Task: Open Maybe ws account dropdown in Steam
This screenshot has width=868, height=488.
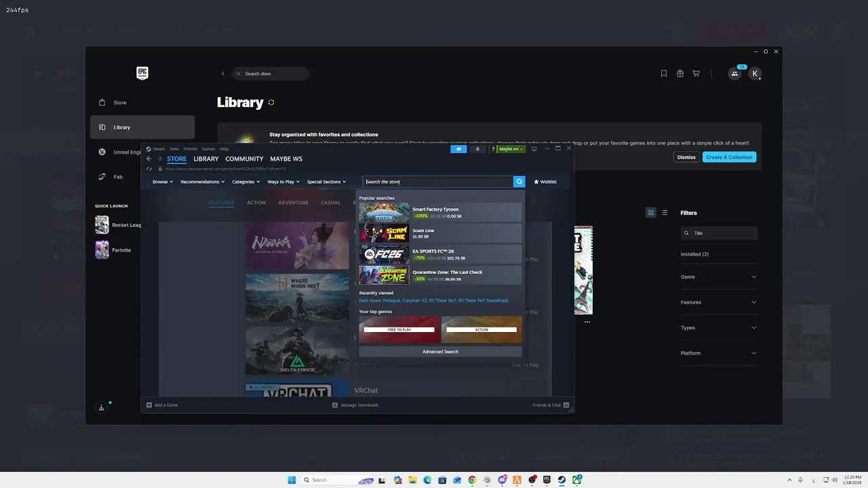Action: (x=511, y=148)
